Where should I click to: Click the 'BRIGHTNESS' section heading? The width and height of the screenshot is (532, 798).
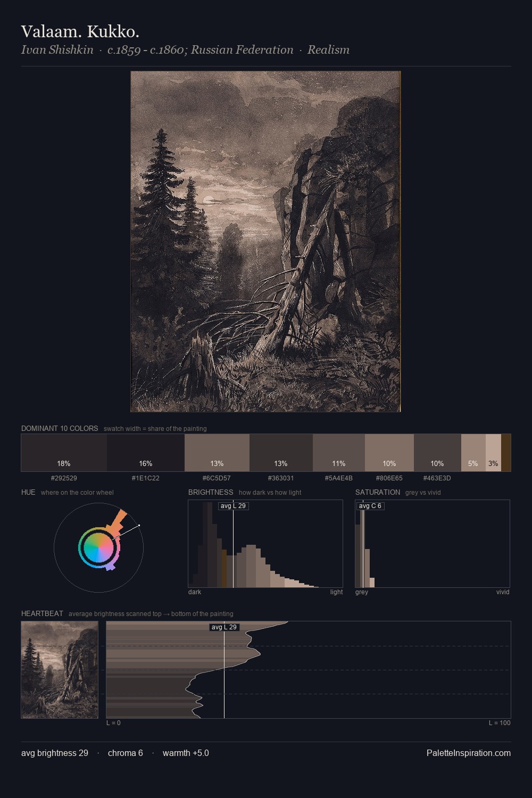211,492
